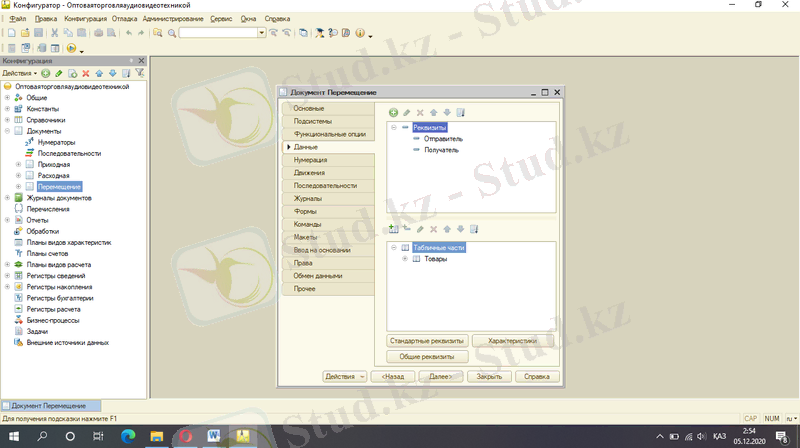Click add tabular section icon above Табличные части
800x448 pixels.
(393, 229)
